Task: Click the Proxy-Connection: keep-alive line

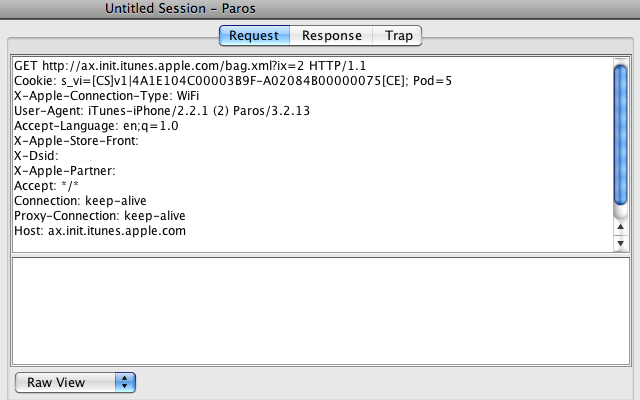Action: [x=100, y=215]
